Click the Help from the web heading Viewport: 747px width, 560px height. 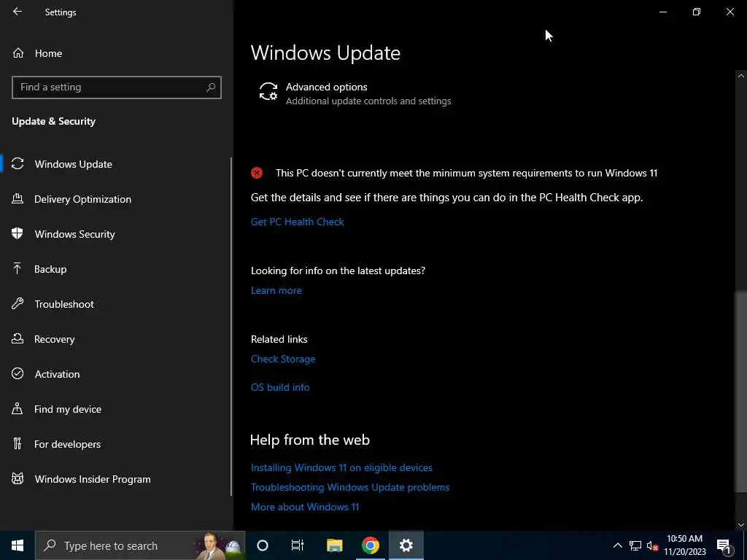[x=309, y=440]
